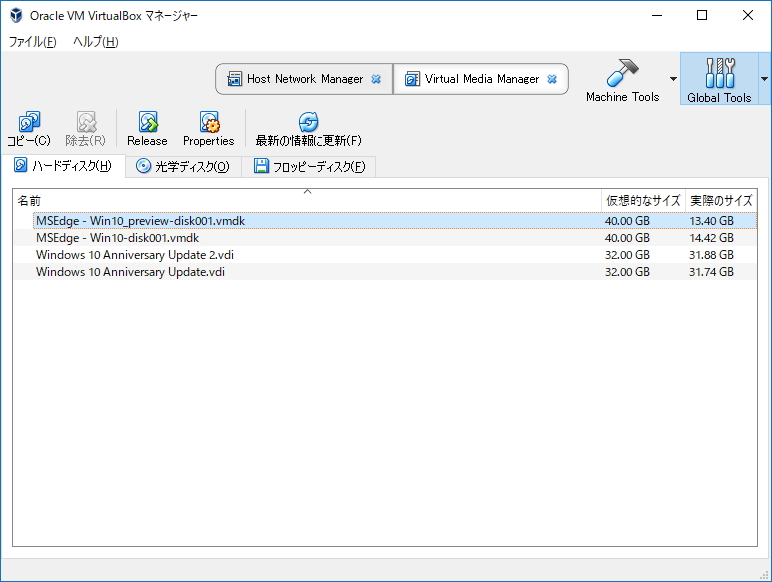
Task: Select the Global Tools icon
Action: (720, 72)
